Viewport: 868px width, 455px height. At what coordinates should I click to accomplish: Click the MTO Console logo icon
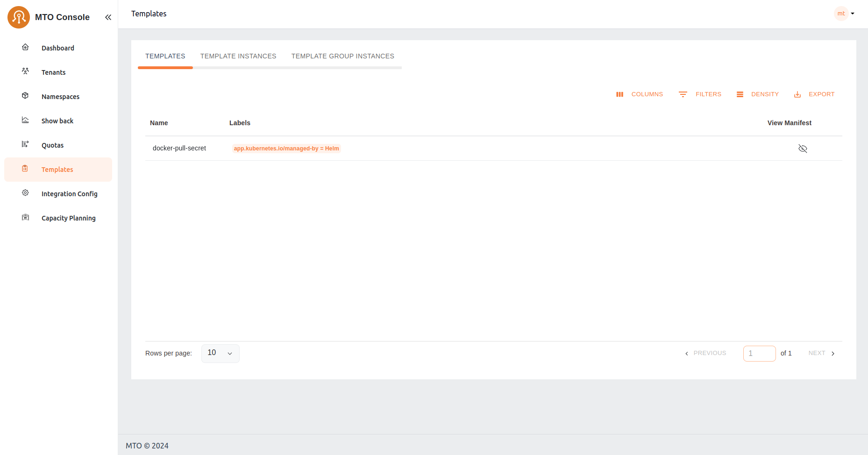(19, 17)
